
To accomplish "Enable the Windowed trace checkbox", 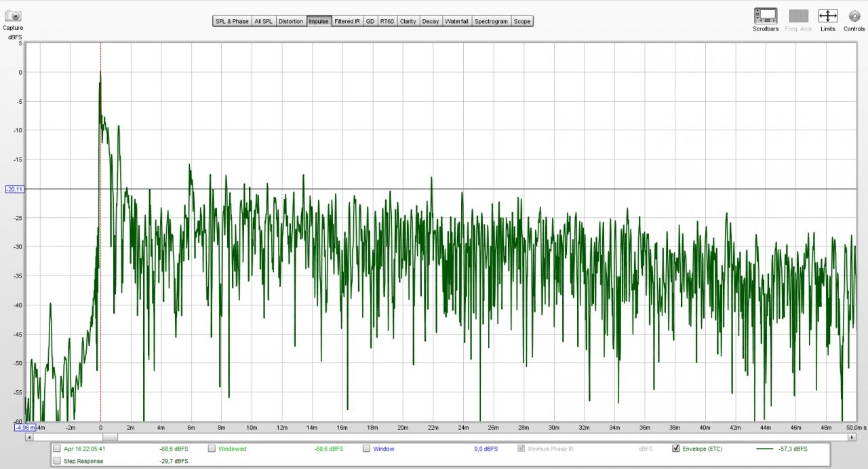I will click(x=212, y=449).
